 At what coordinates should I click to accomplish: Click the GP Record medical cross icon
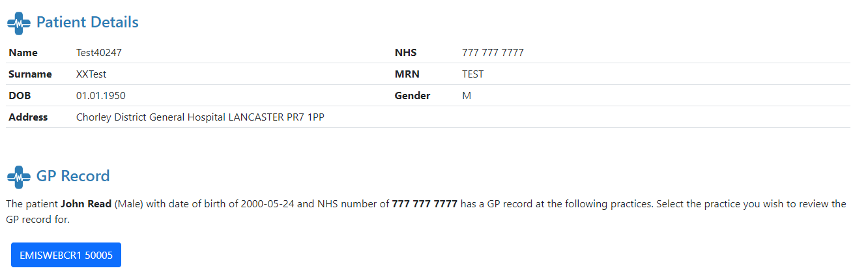(19, 176)
